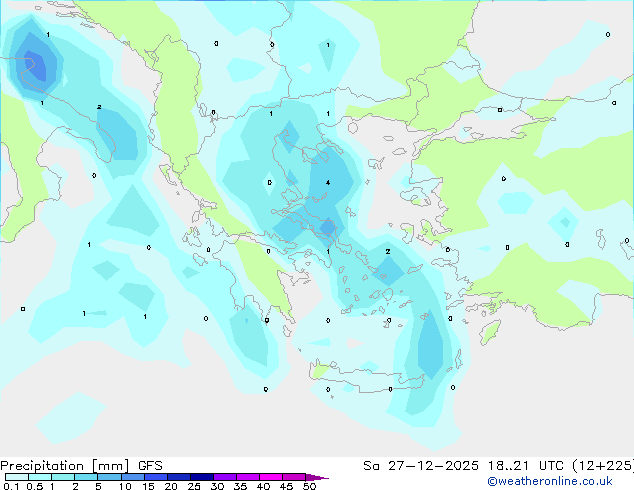
Task: Click the purple arrow tip above 50
Action: pos(317,478)
